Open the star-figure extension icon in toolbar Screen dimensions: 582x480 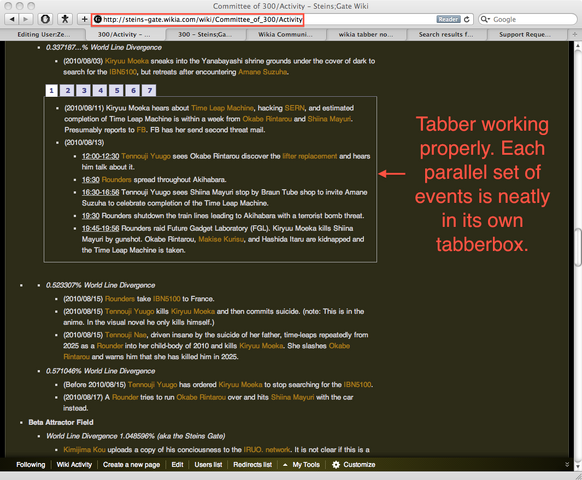[65, 19]
